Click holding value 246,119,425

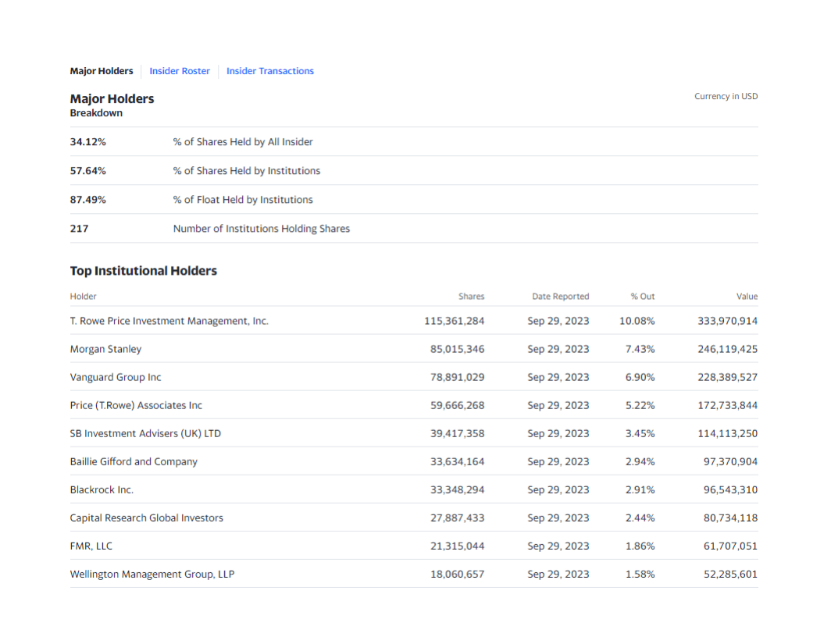click(728, 349)
